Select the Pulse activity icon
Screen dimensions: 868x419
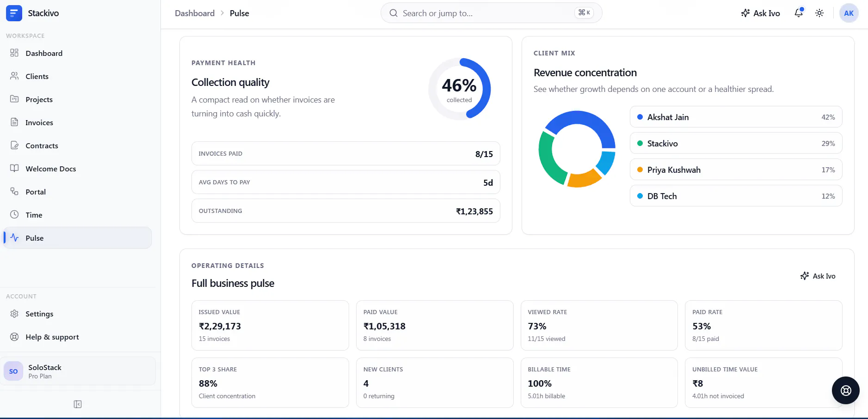tap(14, 237)
